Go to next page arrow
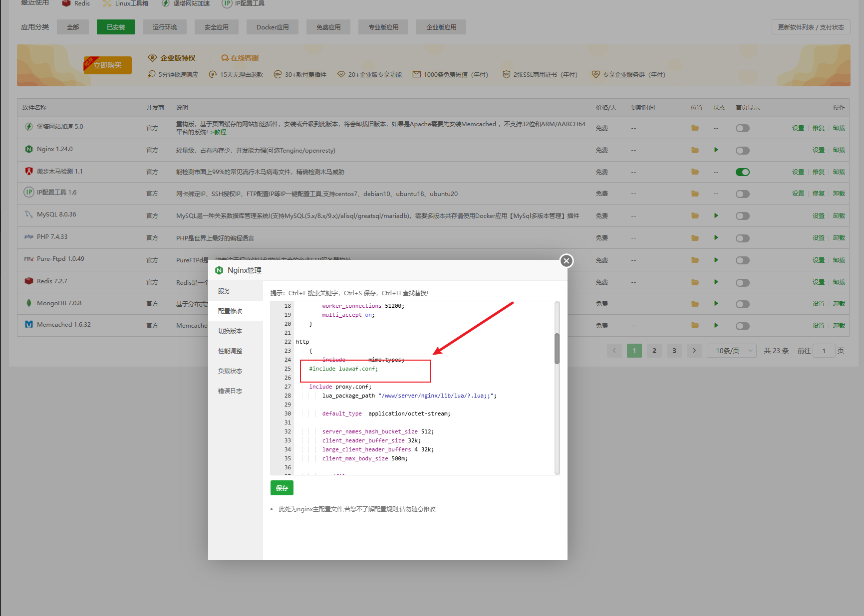 click(694, 351)
